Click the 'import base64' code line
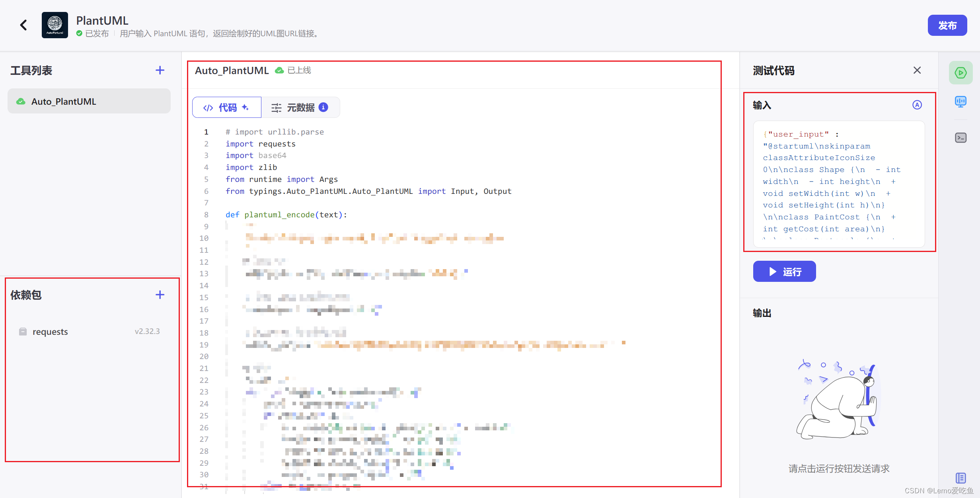 coord(256,155)
